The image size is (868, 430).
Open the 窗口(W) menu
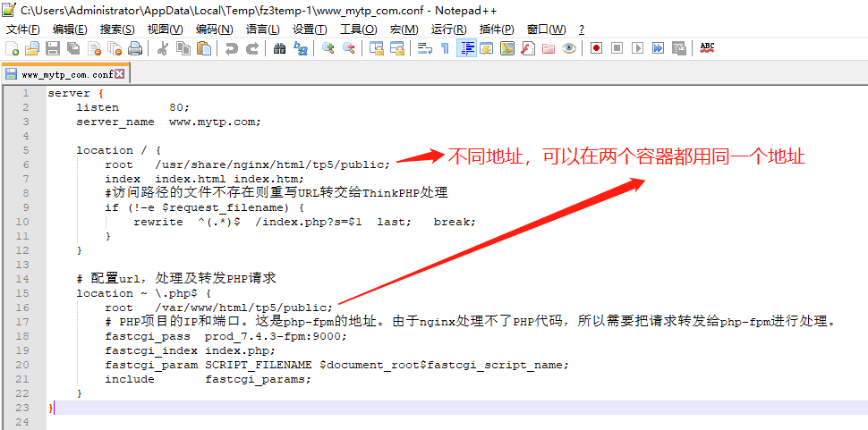[x=547, y=30]
